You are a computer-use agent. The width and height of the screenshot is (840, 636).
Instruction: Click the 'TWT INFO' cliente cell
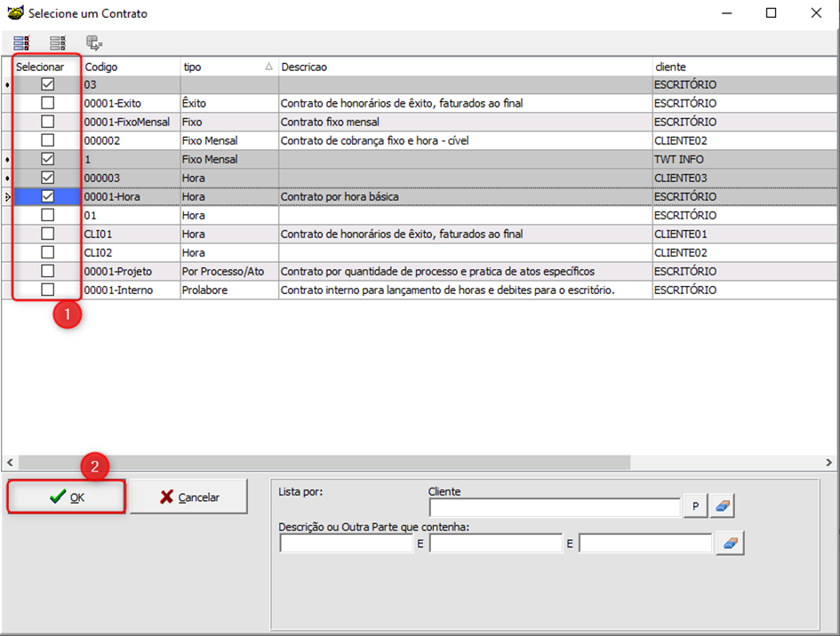(745, 160)
